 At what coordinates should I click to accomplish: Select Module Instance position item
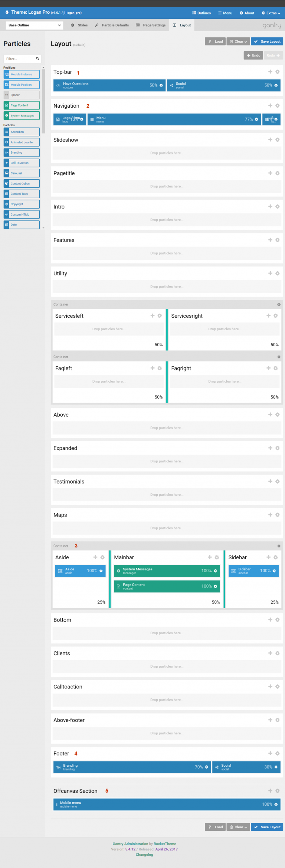(22, 75)
